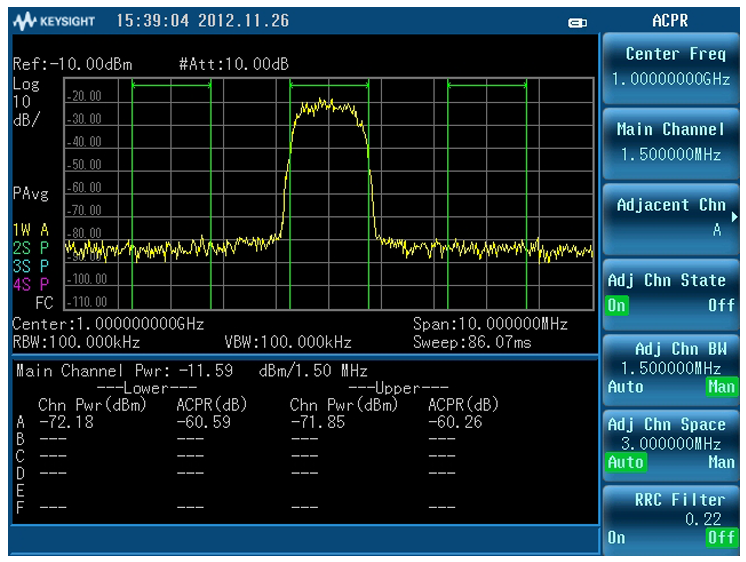
Task: Click upper ACPR value -60.26
Action: point(455,422)
